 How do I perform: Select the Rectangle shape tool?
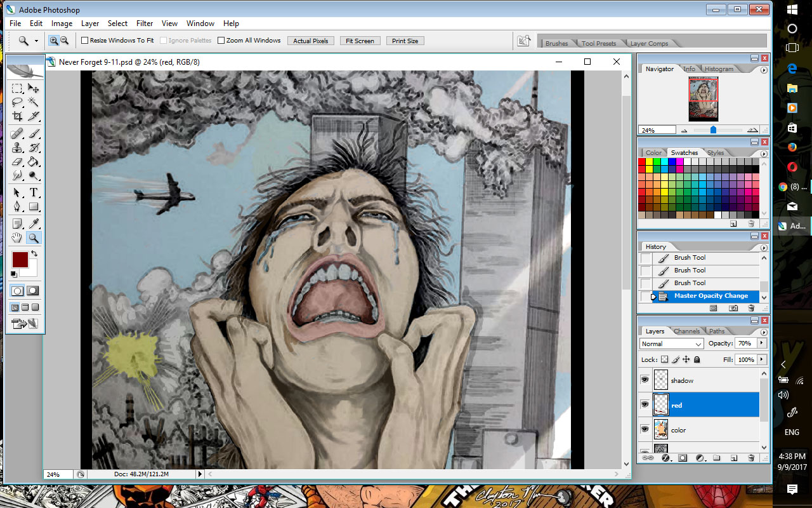click(34, 207)
